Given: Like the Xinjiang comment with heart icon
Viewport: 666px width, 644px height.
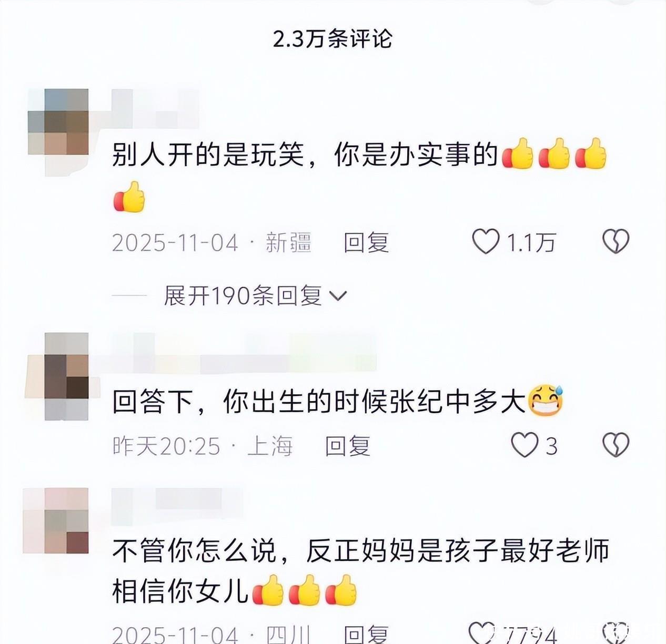Looking at the screenshot, I should (485, 242).
